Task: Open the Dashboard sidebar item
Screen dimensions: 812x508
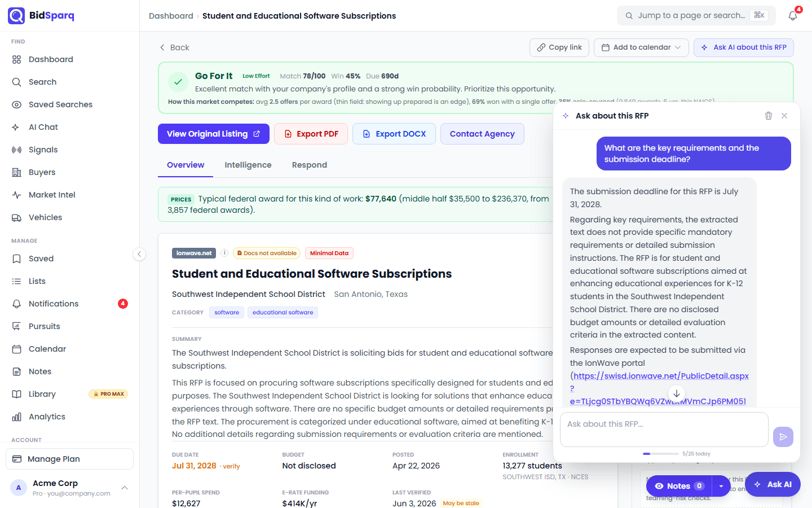Action: (x=70, y=59)
